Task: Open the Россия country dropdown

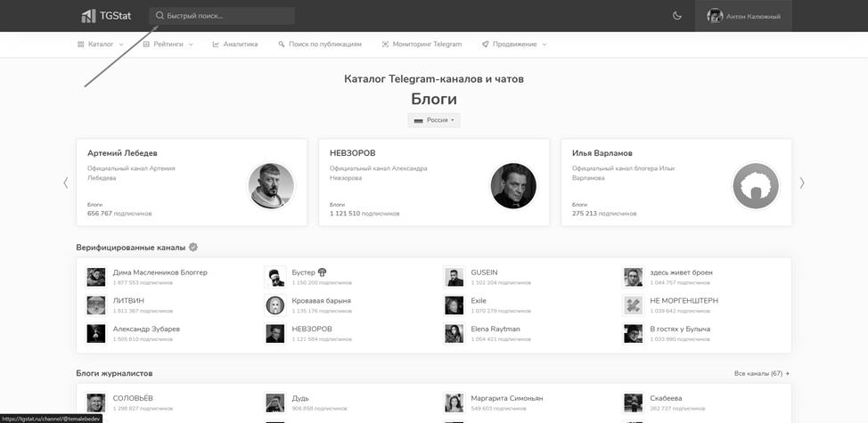Action: (x=434, y=120)
